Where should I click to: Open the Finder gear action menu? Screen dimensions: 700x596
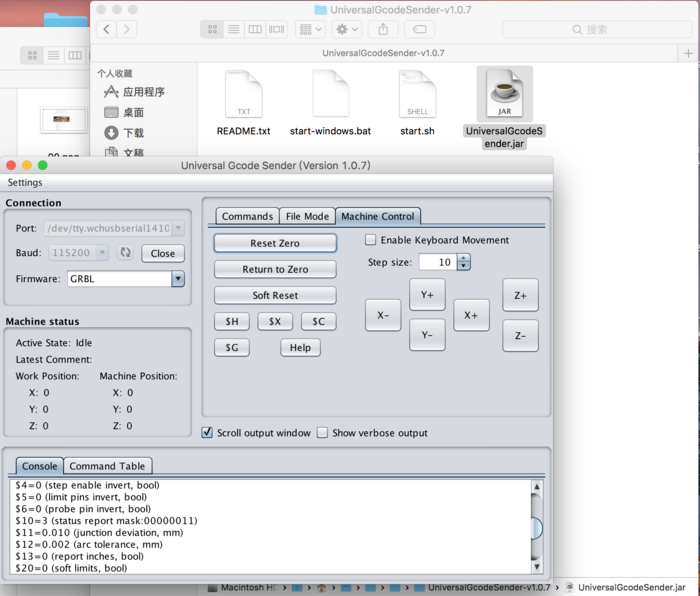(347, 29)
